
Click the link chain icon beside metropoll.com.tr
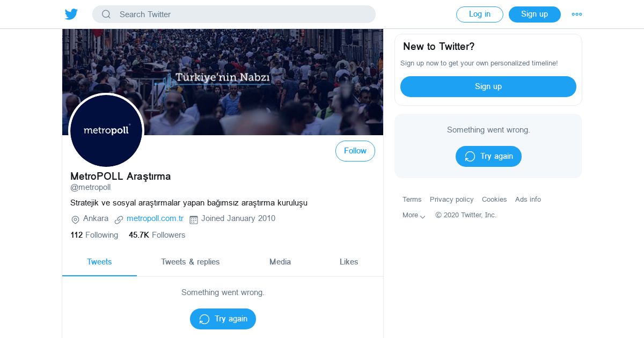(x=119, y=219)
